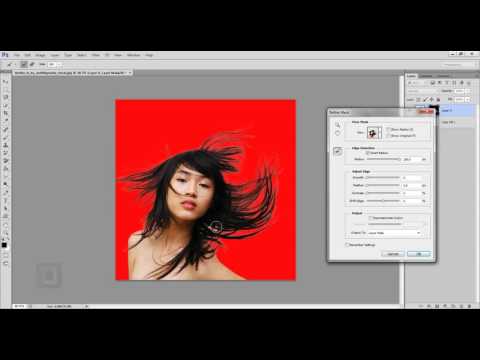Click the Zoom tool in Refine Mask dialog
480x360 pixels.
point(338,125)
